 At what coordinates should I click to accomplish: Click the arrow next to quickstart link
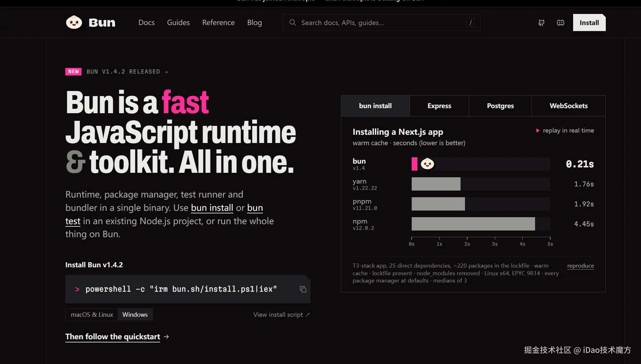click(167, 337)
